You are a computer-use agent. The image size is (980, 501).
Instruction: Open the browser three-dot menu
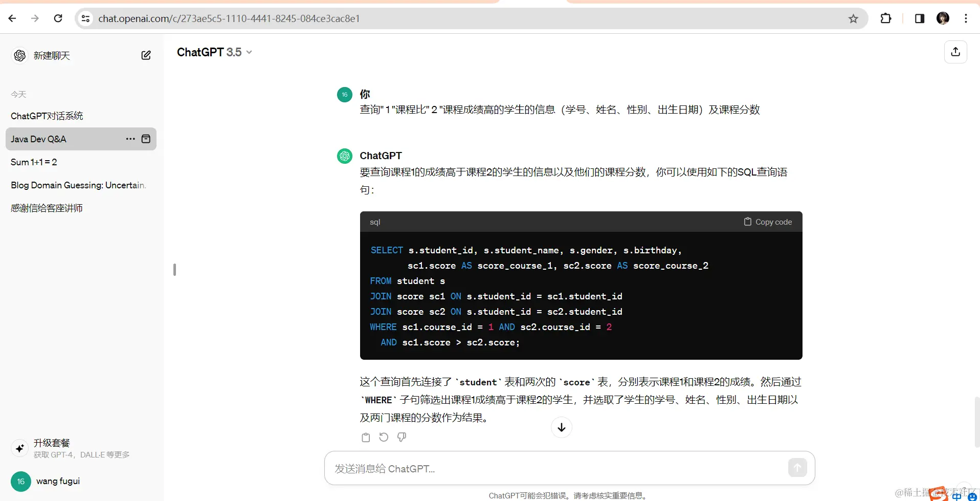[x=966, y=18]
